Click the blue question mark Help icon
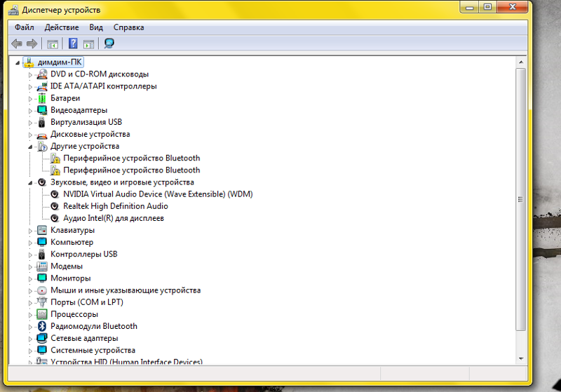Viewport: 561px width, 392px height. coord(73,43)
